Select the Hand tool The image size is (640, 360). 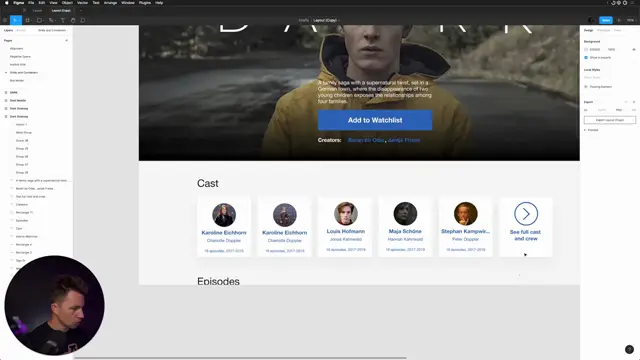point(73,20)
